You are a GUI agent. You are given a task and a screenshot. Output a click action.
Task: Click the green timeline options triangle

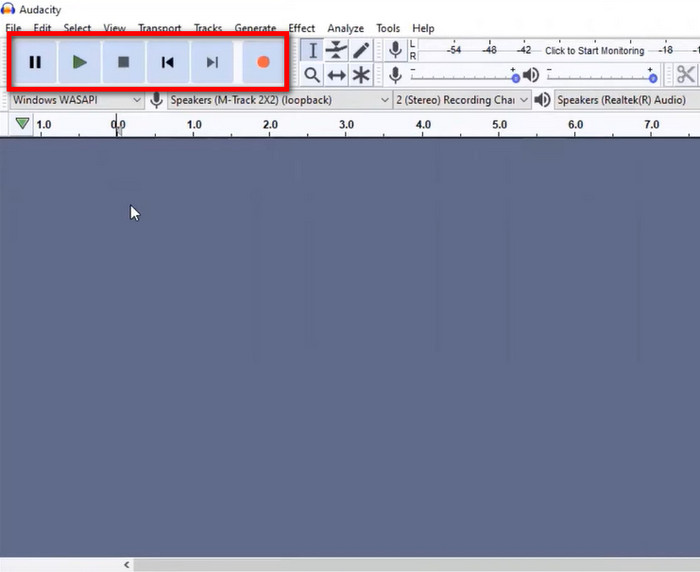22,123
